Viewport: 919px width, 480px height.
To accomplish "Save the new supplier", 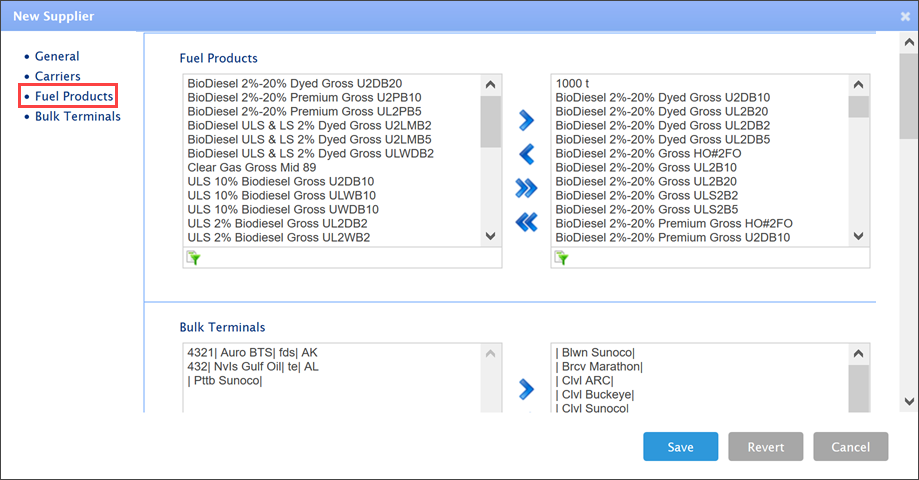I will point(681,447).
